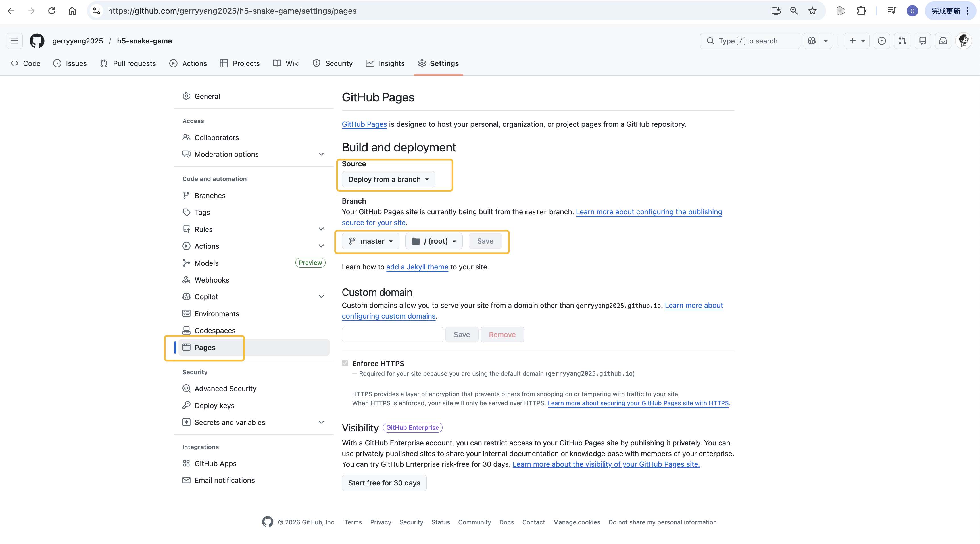Click the pull requests icon in top bar
The height and width of the screenshot is (544, 980).
[902, 41]
